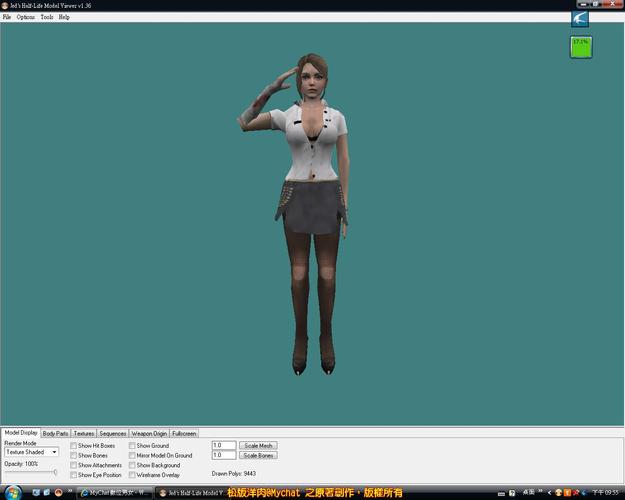Toggle Mirror Model On Ground checkbox

coord(132,455)
